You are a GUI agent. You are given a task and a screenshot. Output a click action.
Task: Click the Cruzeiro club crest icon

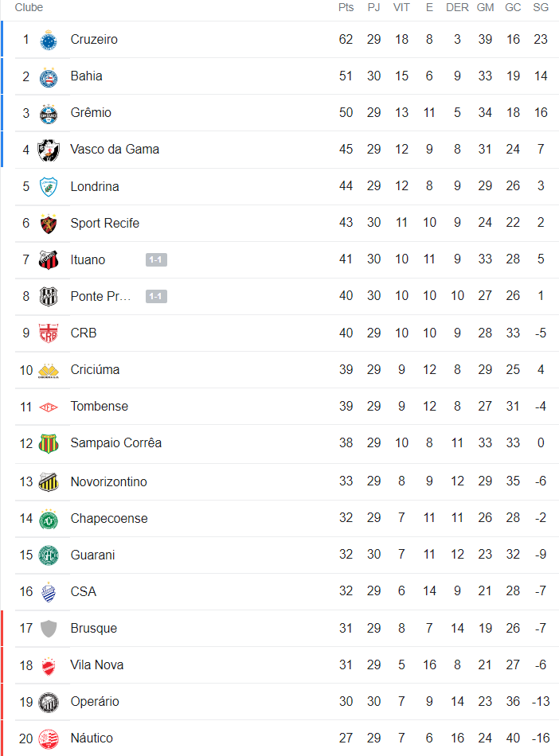pos(49,40)
